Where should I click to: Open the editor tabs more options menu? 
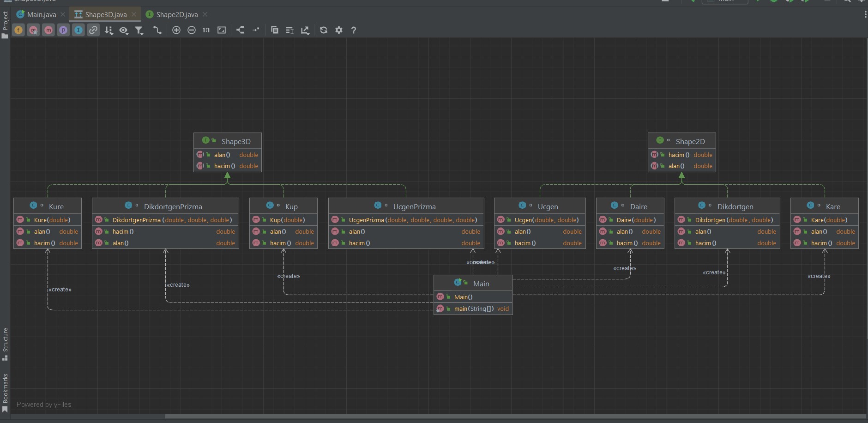(x=865, y=14)
